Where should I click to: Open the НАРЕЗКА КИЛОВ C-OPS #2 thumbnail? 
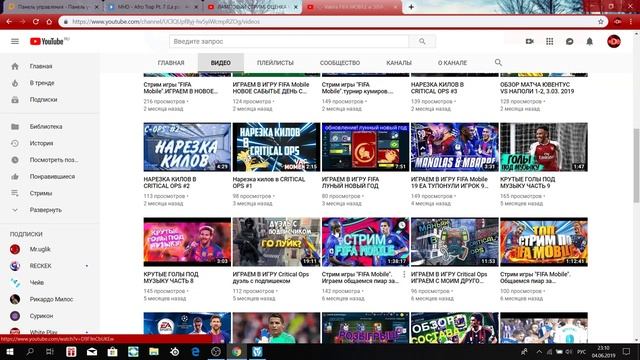click(x=187, y=147)
